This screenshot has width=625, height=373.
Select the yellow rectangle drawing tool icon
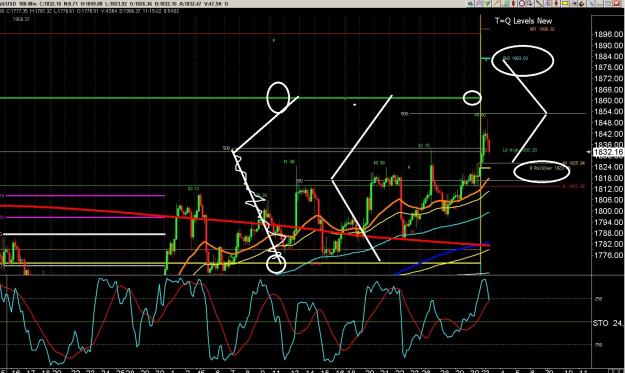point(565,4)
